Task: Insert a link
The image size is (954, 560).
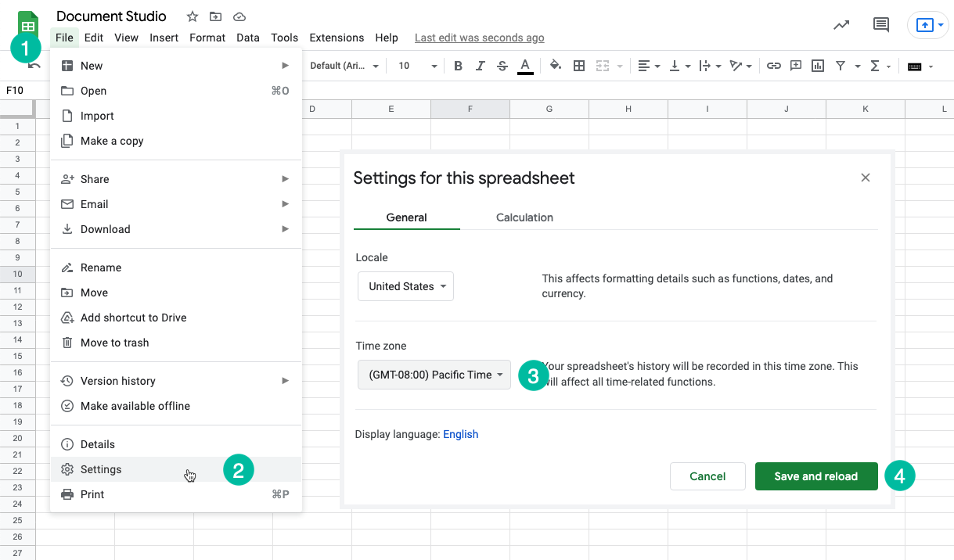Action: (x=774, y=66)
